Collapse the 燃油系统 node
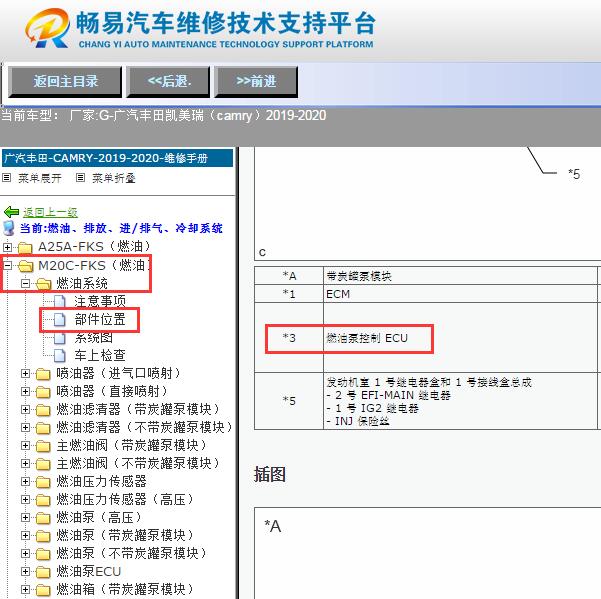Screen dimensions: 601x599 (25, 284)
